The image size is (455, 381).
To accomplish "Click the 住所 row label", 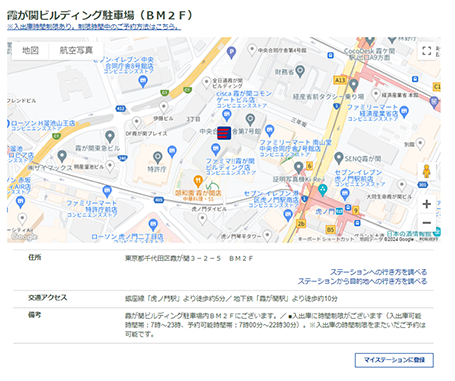I will tap(34, 257).
